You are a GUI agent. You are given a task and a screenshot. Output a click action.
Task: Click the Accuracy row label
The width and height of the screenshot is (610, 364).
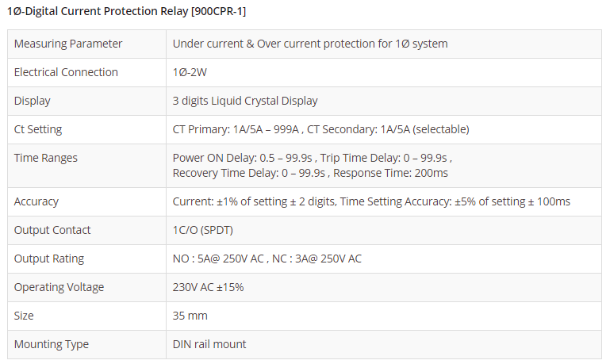click(36, 201)
